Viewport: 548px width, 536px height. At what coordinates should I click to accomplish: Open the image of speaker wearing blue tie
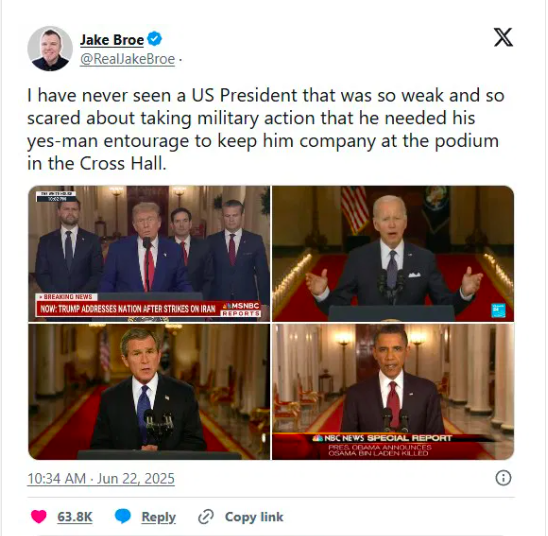[149, 392]
